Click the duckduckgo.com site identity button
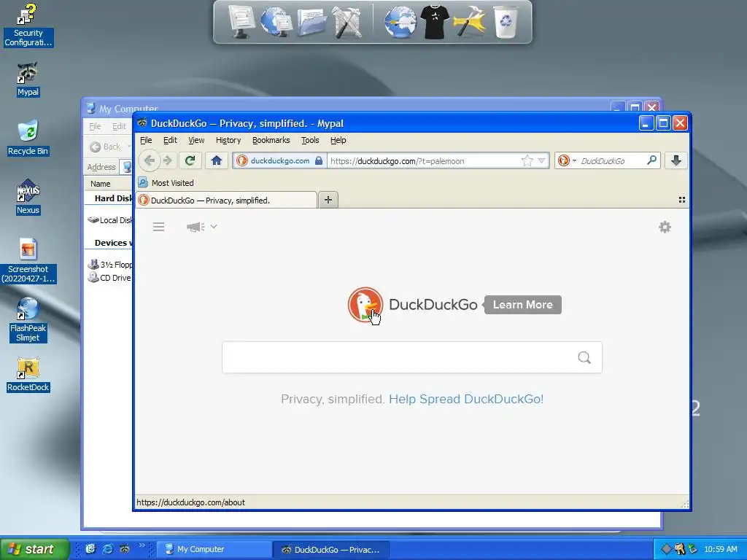The height and width of the screenshot is (560, 747). pos(279,160)
